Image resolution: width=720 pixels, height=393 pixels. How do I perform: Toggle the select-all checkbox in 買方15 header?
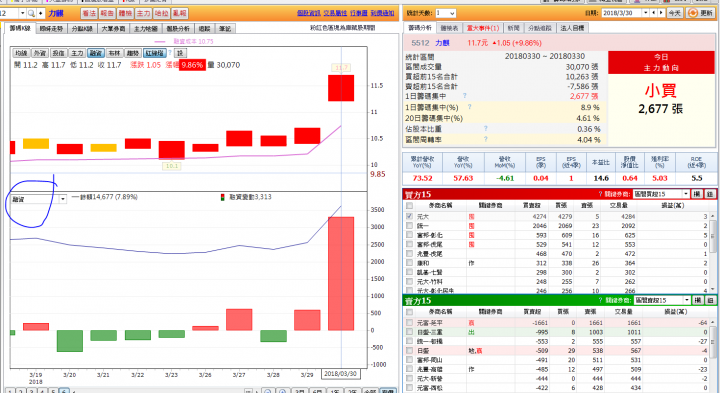(409, 205)
